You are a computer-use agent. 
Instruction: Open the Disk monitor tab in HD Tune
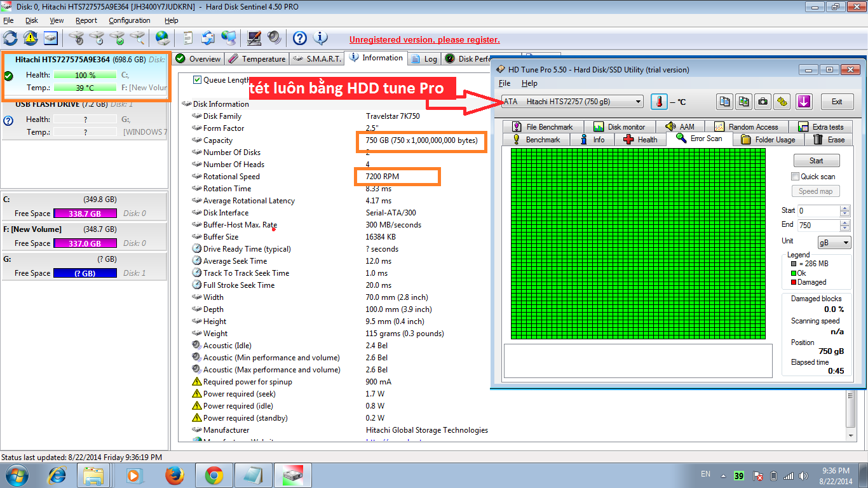620,127
